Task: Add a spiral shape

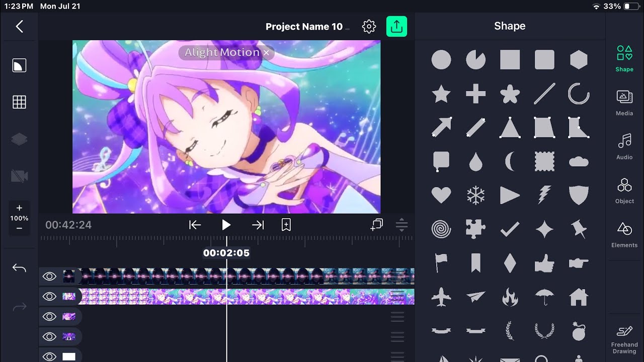Action: point(441,229)
